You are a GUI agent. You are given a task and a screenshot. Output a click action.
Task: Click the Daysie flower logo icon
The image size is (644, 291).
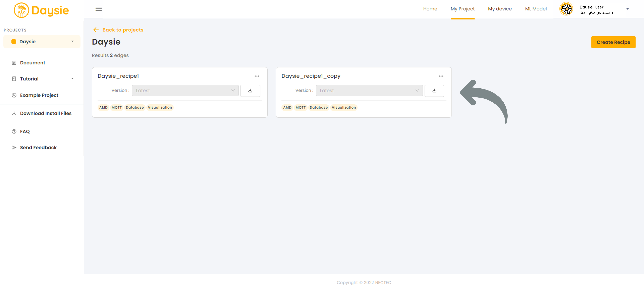[x=22, y=10]
